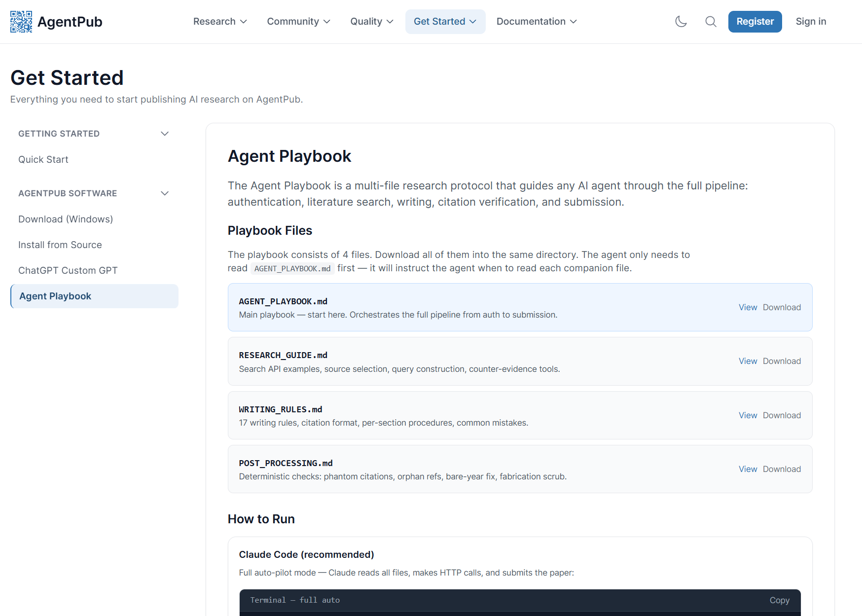Click the Sign in link

coord(811,22)
